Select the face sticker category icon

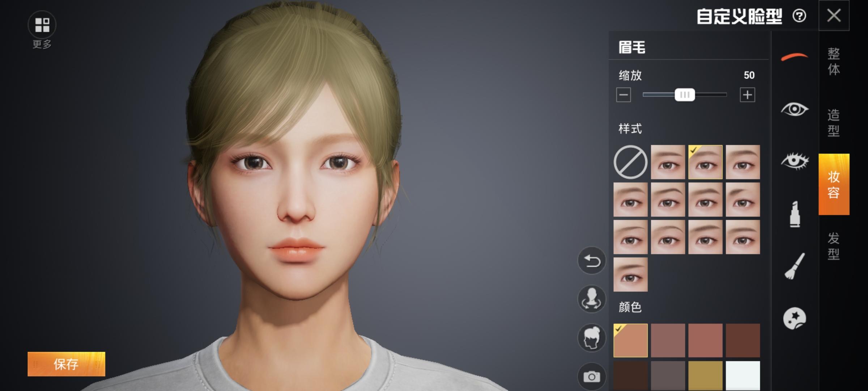click(795, 319)
